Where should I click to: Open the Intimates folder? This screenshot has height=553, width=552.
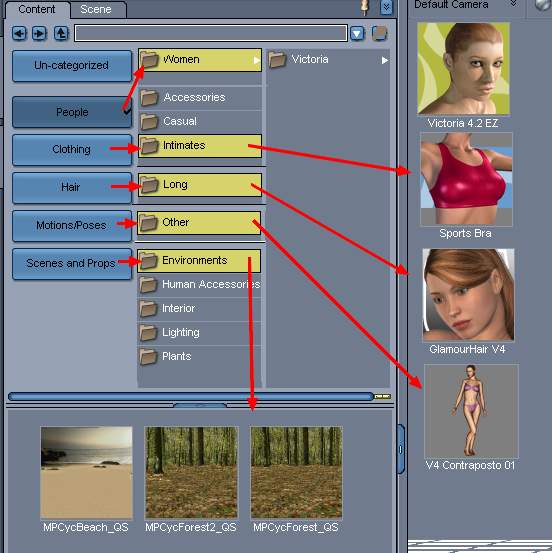coord(200,146)
